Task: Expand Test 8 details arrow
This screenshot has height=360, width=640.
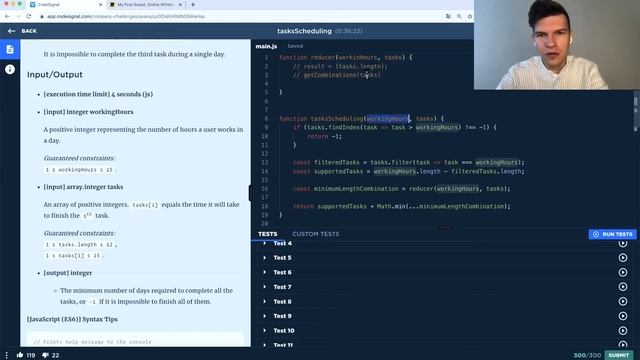Action: point(264,302)
